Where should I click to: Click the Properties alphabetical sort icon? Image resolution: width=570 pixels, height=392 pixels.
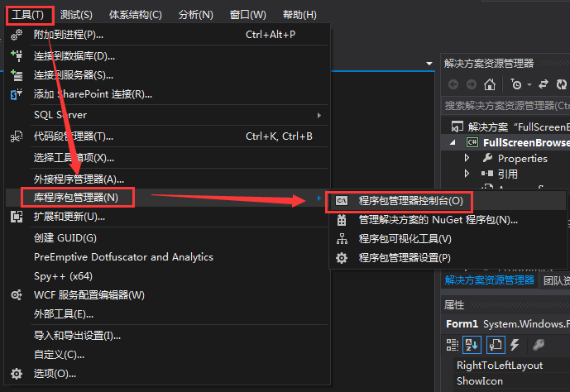(x=472, y=345)
